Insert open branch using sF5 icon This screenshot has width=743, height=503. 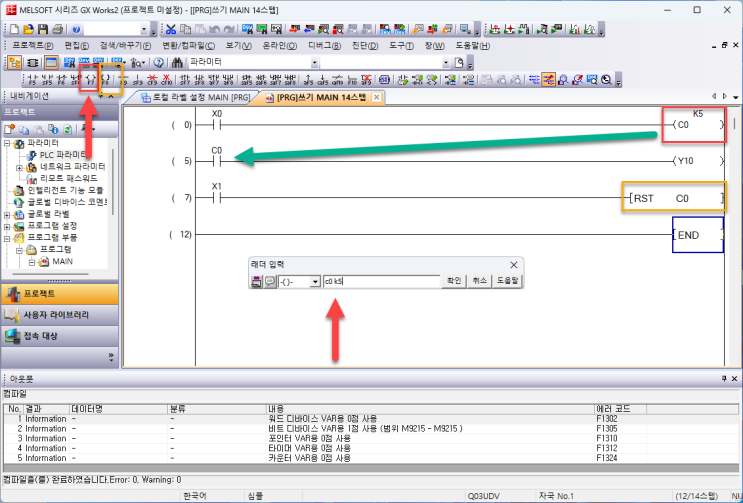(46, 80)
